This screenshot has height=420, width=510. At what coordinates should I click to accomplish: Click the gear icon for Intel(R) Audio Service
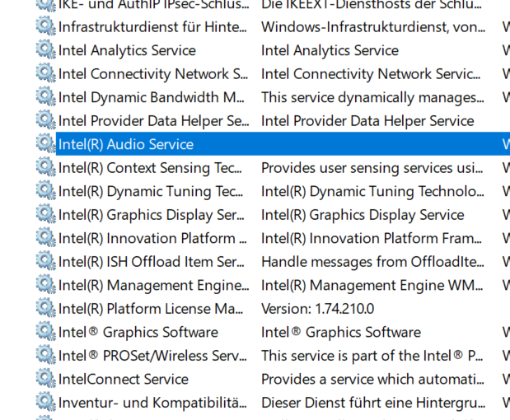[45, 144]
